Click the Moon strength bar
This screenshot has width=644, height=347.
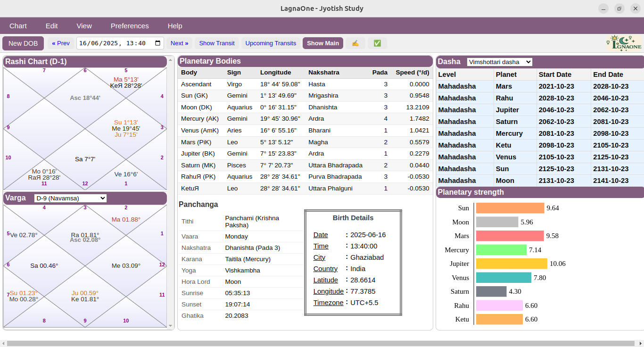point(497,222)
